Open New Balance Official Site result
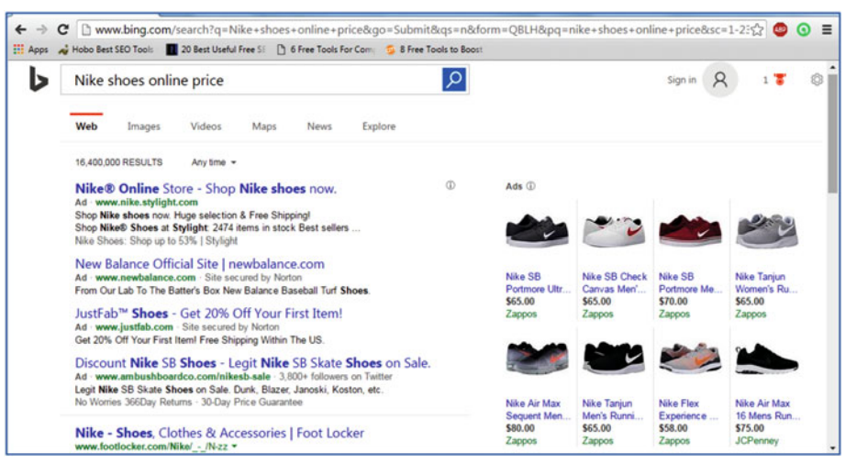Image resolution: width=868 pixels, height=475 pixels. (x=200, y=264)
